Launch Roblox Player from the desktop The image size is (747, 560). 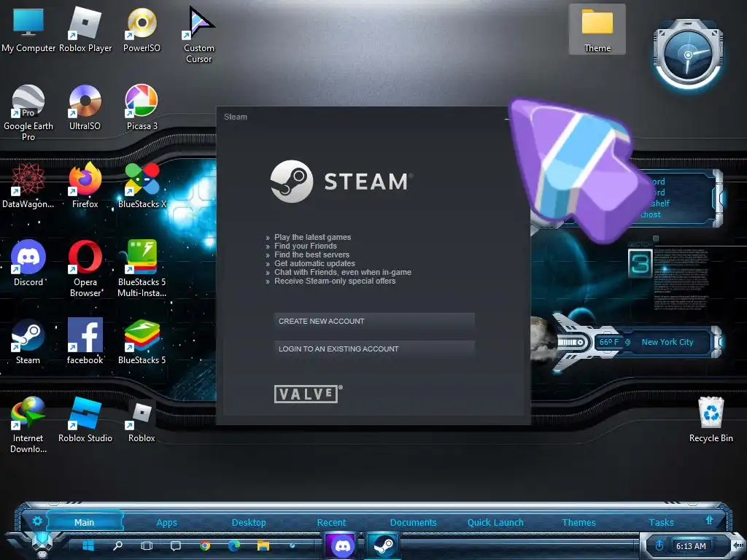[85, 30]
